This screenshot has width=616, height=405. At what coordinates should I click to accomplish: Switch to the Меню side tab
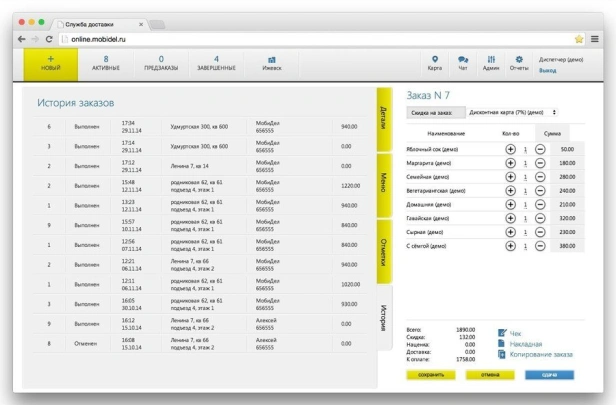point(382,183)
